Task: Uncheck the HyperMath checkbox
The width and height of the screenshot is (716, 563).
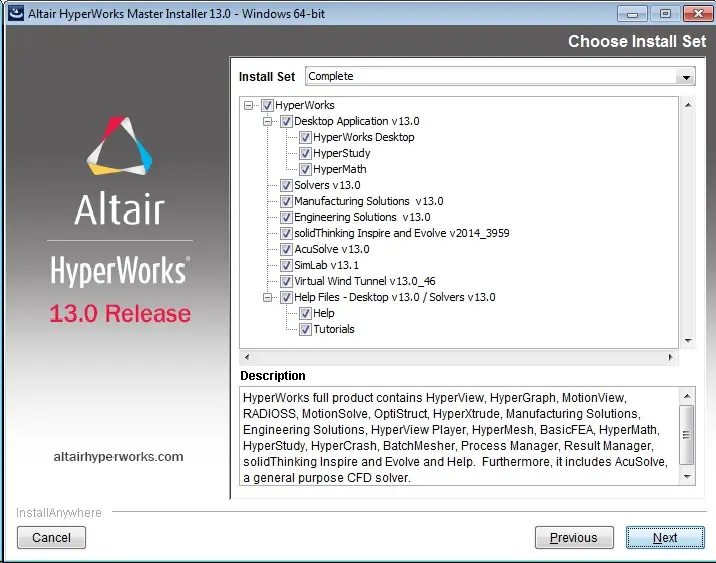Action: 305,169
